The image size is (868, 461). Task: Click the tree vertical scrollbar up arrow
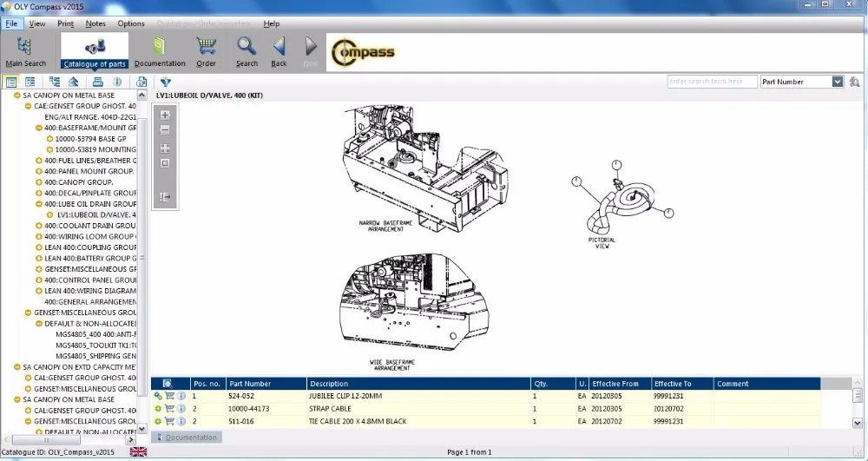click(141, 95)
